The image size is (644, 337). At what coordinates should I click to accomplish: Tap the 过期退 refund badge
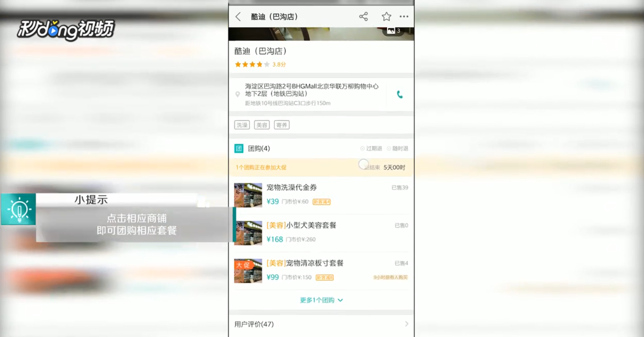[371, 149]
